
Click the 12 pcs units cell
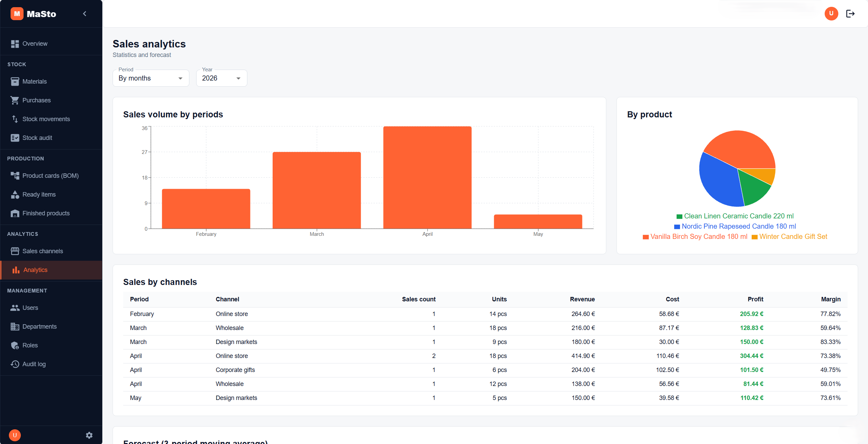click(x=498, y=384)
